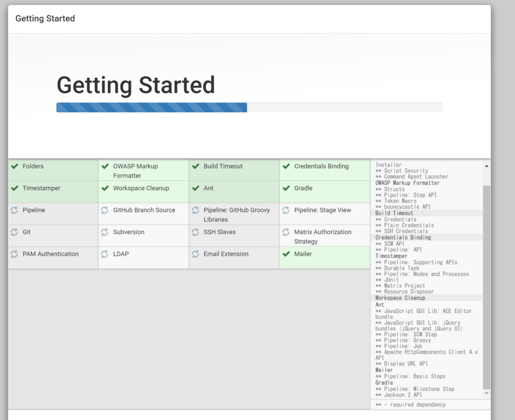Screen dimensions: 515x420
Task: Click the checkmark next to Credentials Binding
Action: [286, 166]
